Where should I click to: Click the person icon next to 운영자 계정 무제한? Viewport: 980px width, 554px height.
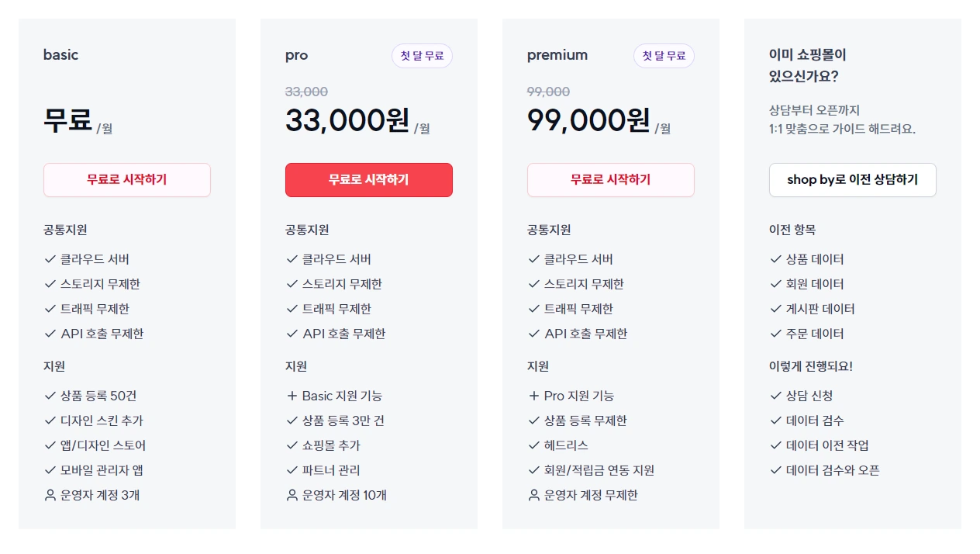pyautogui.click(x=534, y=495)
